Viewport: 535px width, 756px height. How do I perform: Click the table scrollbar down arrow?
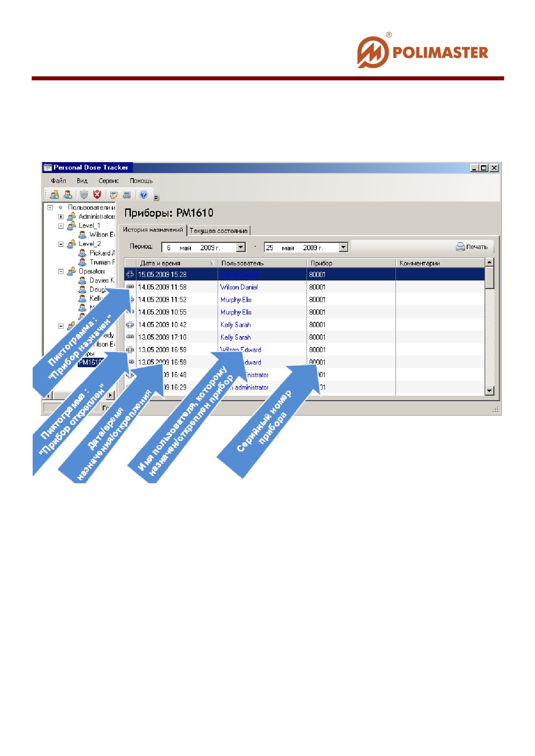[489, 391]
